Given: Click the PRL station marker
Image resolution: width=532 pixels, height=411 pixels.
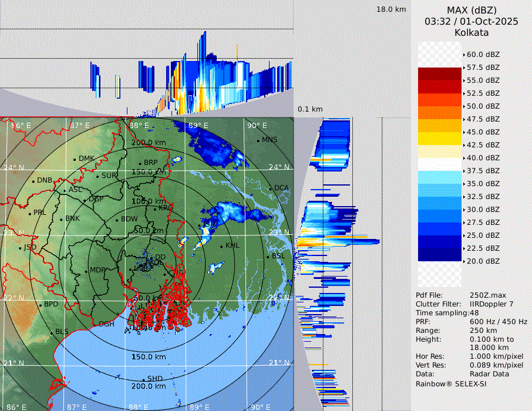Looking at the screenshot, I should tap(29, 213).
